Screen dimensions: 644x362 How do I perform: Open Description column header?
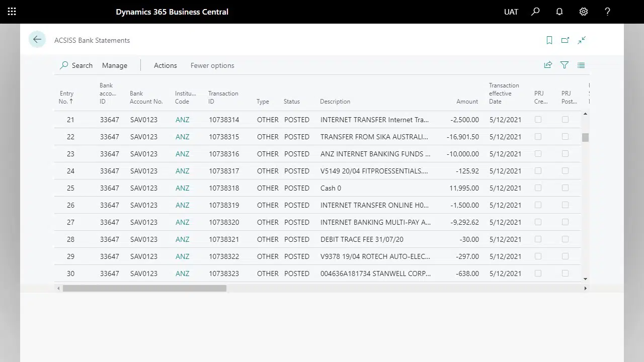point(335,102)
